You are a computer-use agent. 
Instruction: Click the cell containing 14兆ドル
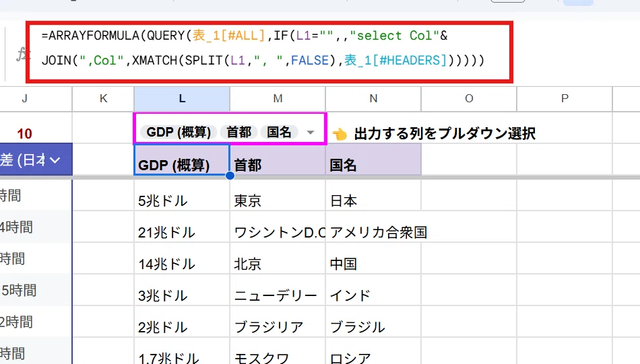point(182,258)
